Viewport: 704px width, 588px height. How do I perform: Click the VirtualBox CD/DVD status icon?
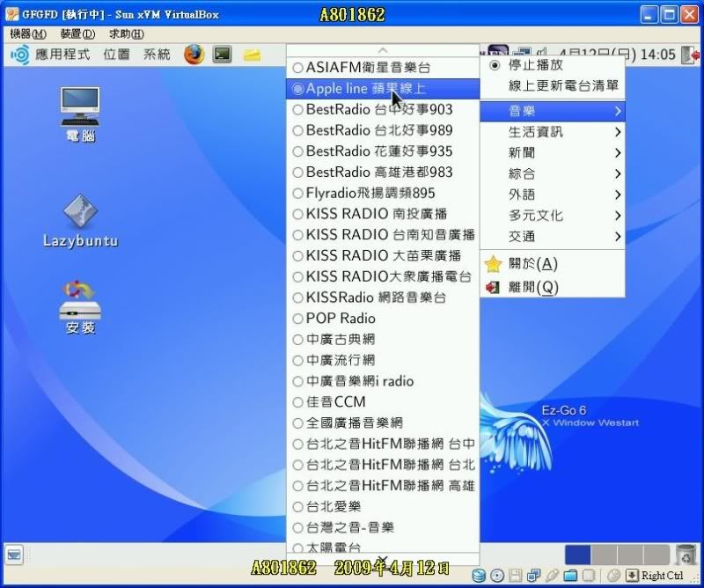tap(497, 576)
